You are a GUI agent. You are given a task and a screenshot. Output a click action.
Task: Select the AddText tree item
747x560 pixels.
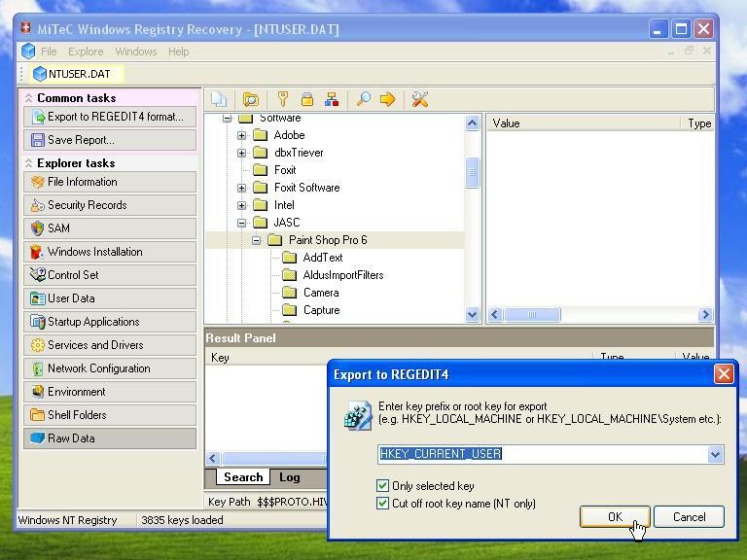[323, 258]
